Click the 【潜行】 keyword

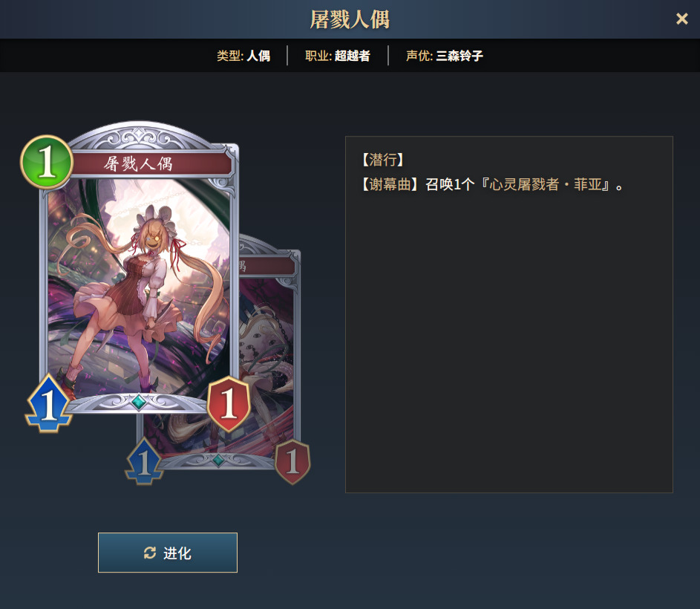pyautogui.click(x=382, y=160)
